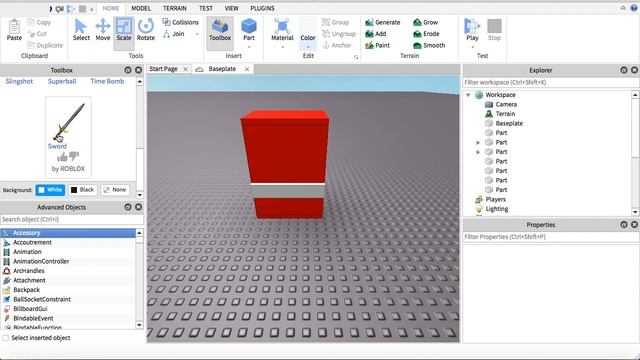This screenshot has height=360, width=640.
Task: Open the HOME ribbon tab
Action: (x=111, y=8)
